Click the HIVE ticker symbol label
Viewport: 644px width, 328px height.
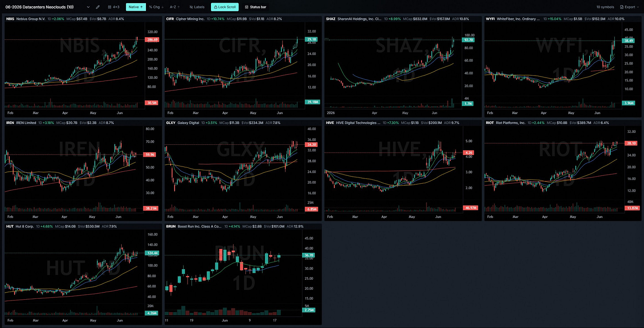pos(330,122)
